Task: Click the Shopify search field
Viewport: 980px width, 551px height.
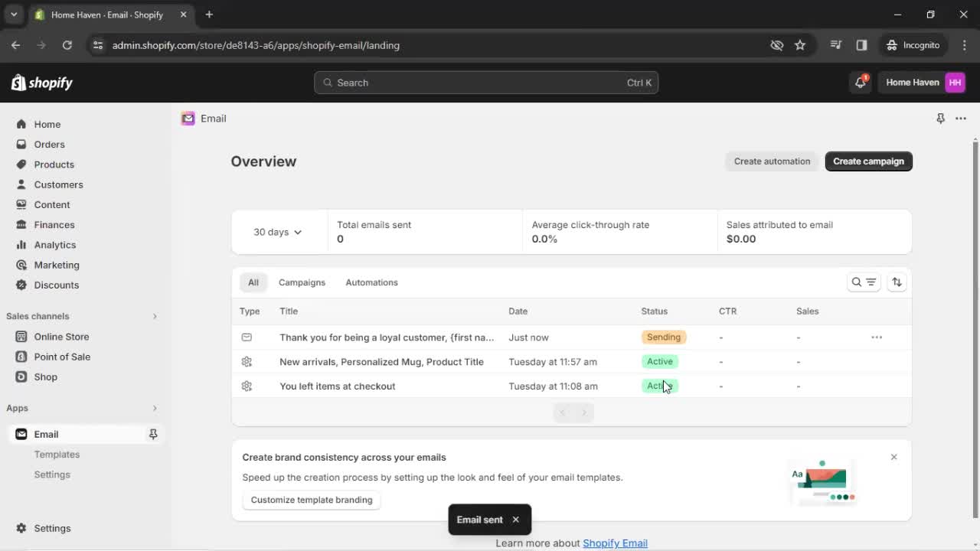Action: [x=486, y=83]
